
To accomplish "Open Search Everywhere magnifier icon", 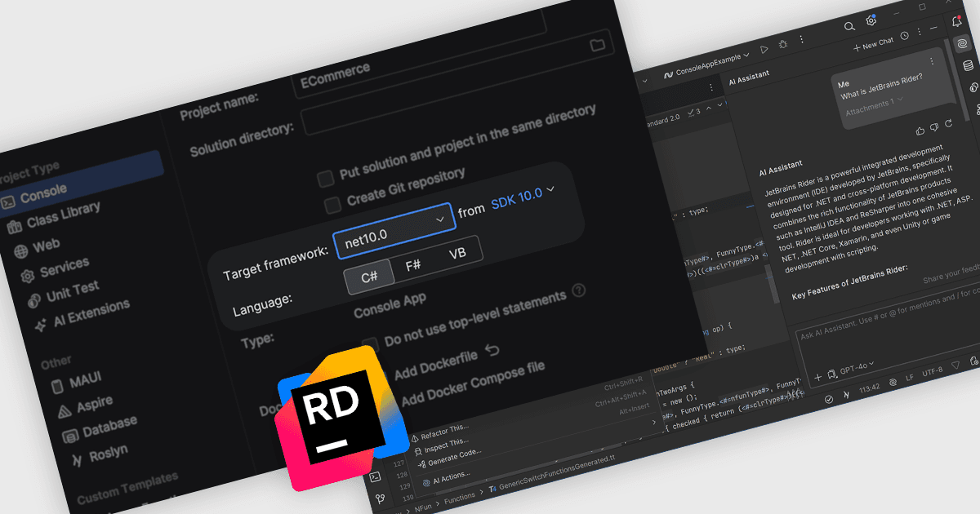I will click(850, 27).
